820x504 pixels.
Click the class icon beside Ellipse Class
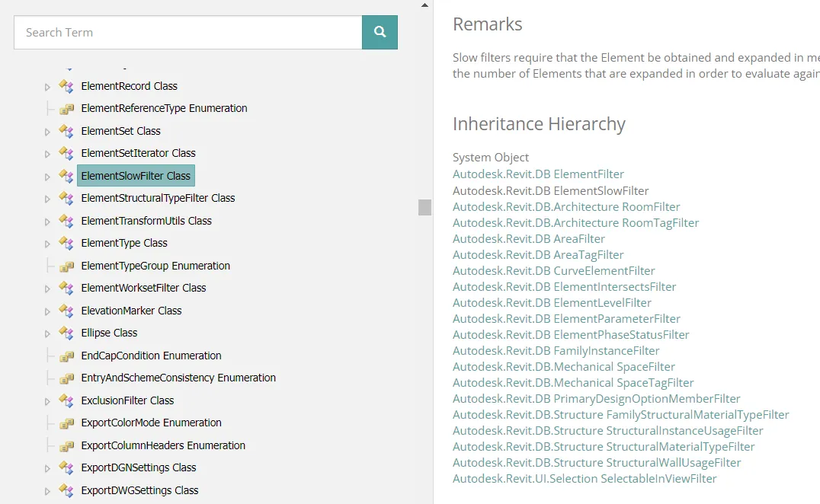coord(66,333)
